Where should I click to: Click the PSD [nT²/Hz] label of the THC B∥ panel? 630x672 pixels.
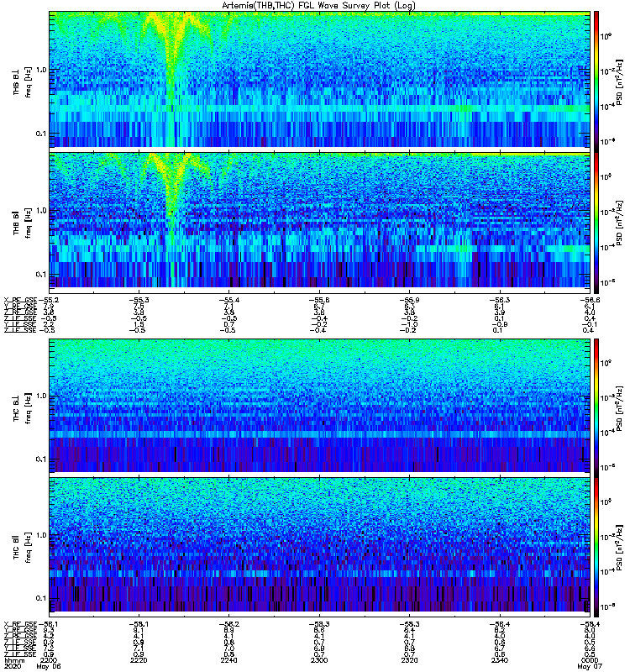620,547
